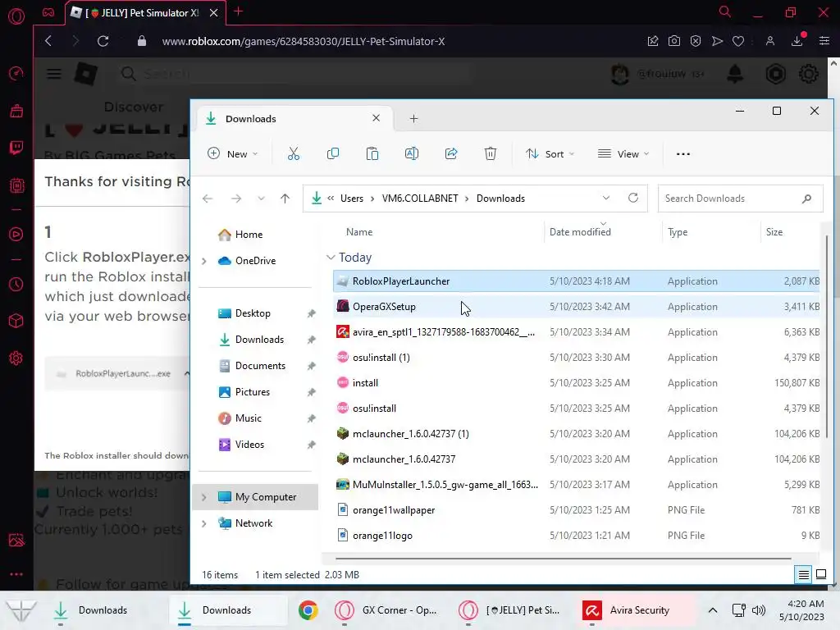Select Documents in navigation pane
The width and height of the screenshot is (840, 630).
pos(260,366)
